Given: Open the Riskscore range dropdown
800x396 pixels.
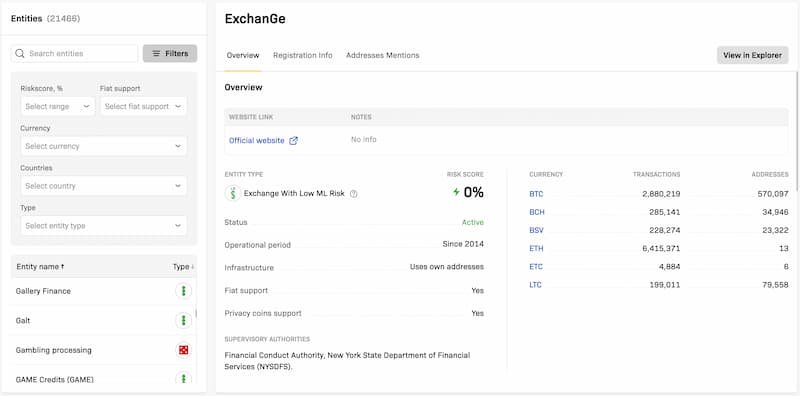Looking at the screenshot, I should point(58,106).
